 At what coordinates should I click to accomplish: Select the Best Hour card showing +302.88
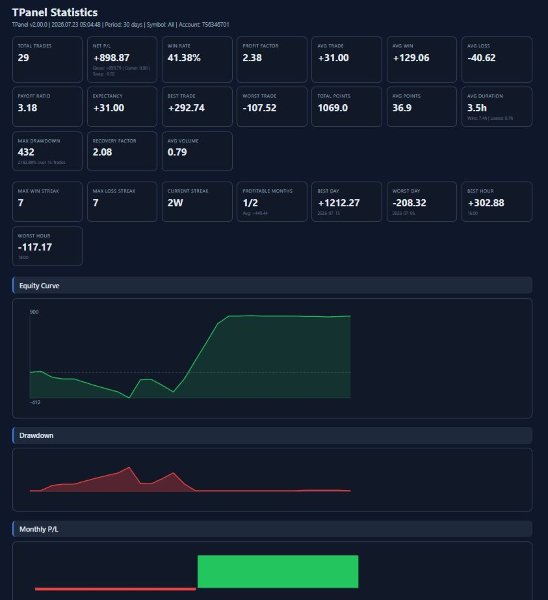(x=497, y=201)
